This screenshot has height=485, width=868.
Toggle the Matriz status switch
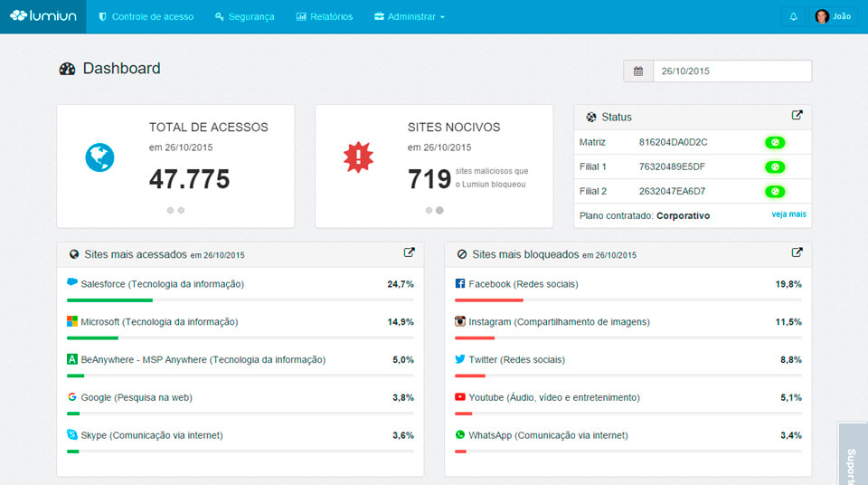(x=775, y=142)
